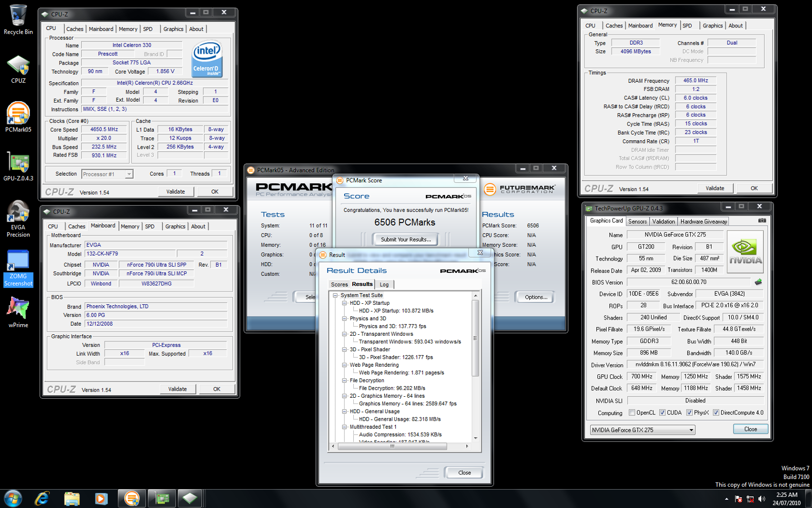Screen dimensions: 812x508
Task: Click the taskbar clock showing 2:25 AM
Action: 787,499
